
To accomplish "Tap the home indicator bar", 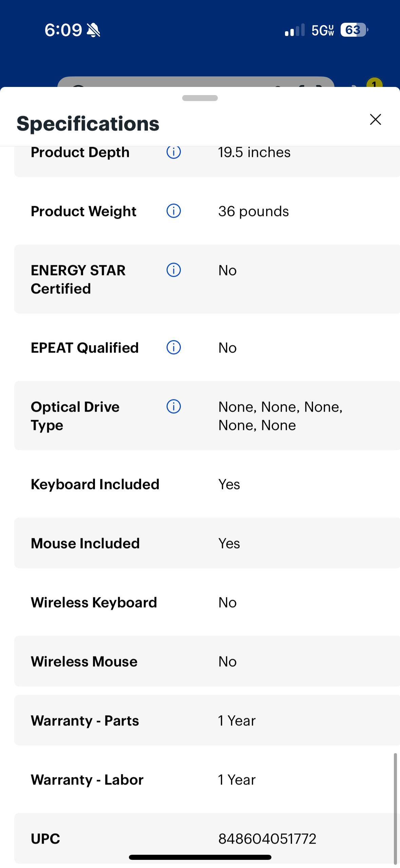I will 200,857.
